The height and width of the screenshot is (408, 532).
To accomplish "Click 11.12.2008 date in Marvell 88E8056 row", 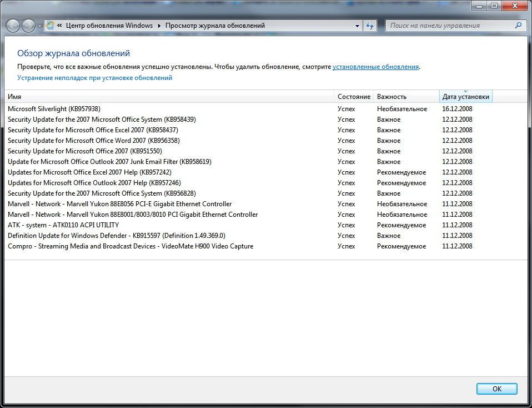I will click(457, 204).
